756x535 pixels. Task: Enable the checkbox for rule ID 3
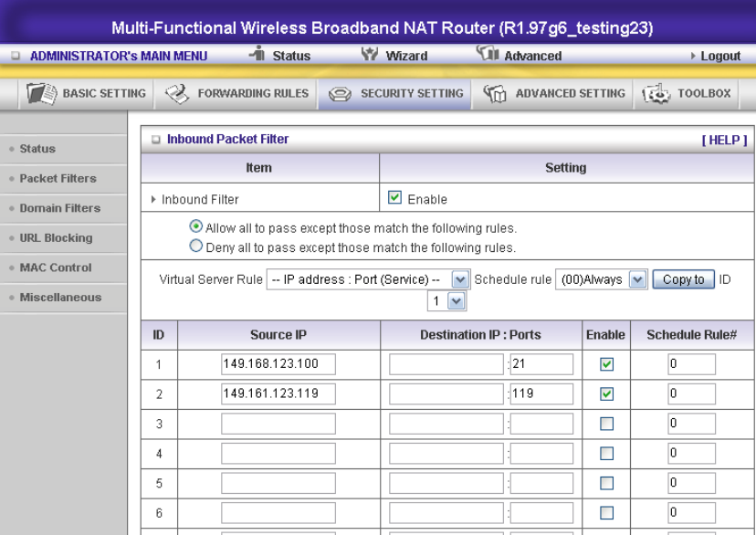click(606, 424)
